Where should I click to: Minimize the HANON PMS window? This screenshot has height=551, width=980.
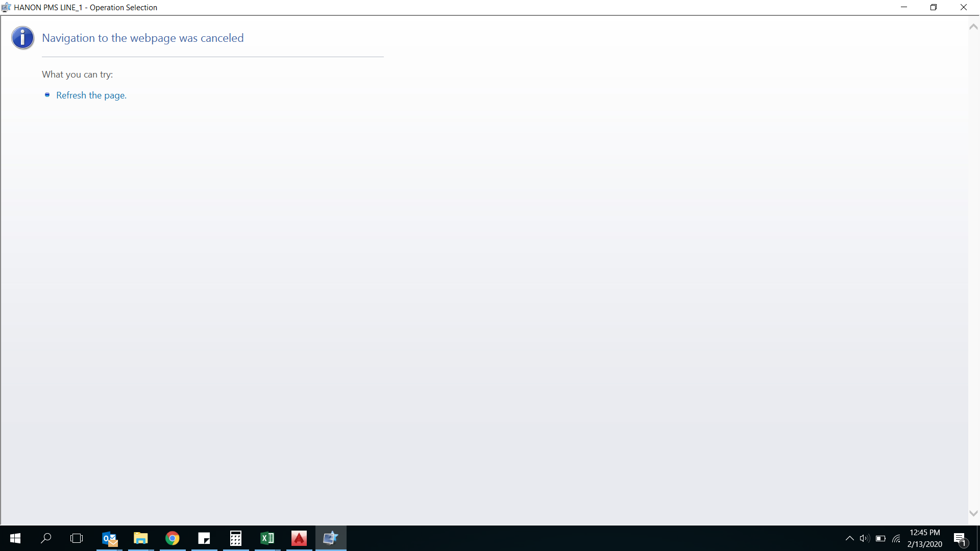point(904,7)
